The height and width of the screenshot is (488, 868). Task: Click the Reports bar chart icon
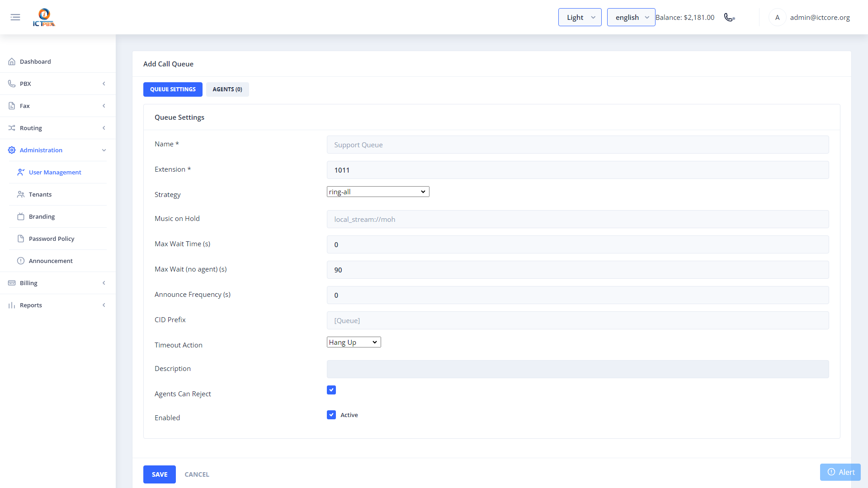click(x=12, y=305)
